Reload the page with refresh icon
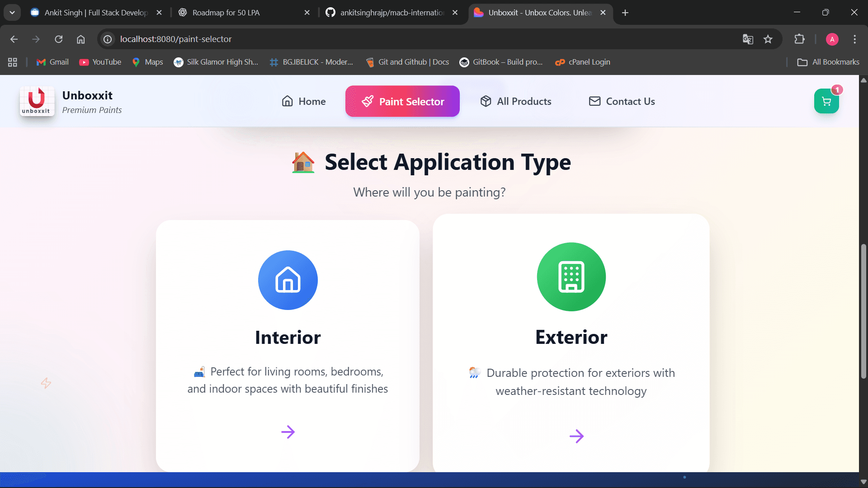The width and height of the screenshot is (868, 488). tap(59, 39)
